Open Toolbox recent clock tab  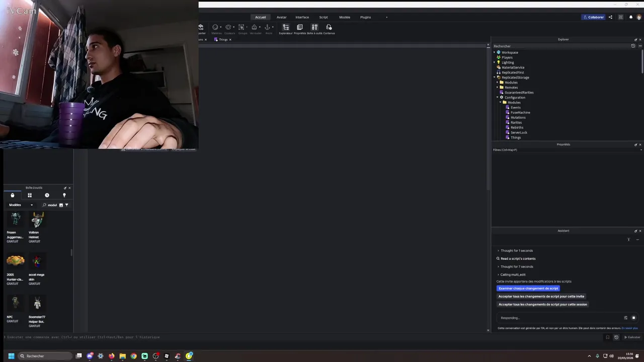(47, 195)
